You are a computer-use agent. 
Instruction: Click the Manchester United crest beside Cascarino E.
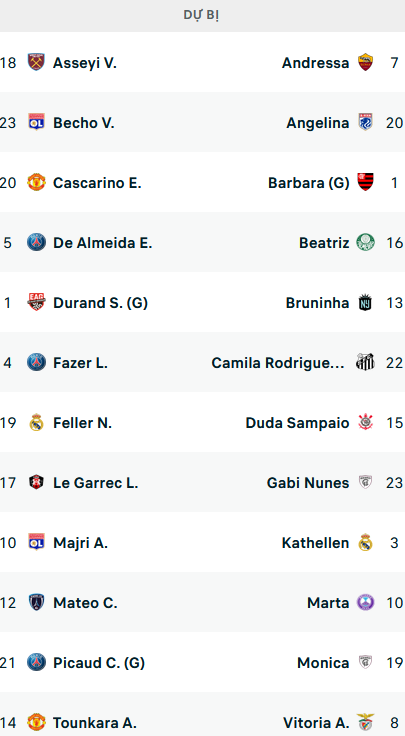(36, 183)
